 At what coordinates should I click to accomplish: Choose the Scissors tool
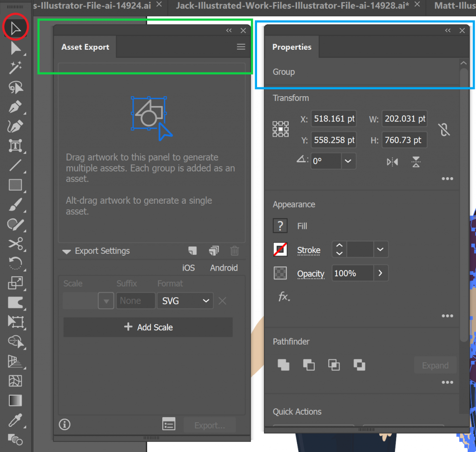(x=16, y=243)
